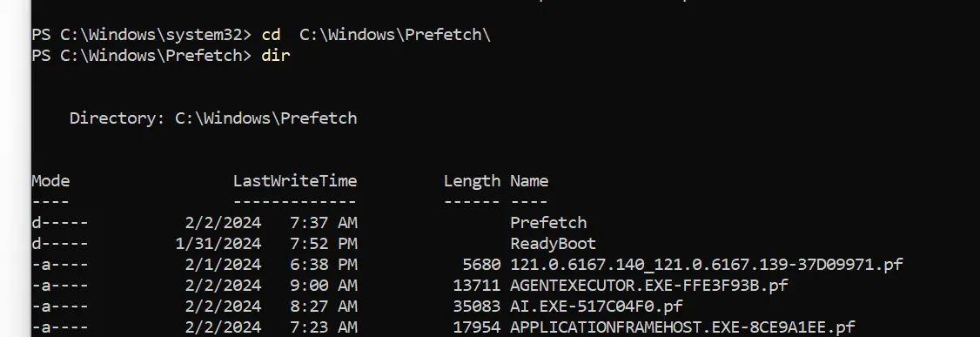Click the 'PS C:\Windows\system32>' prompt
Image resolution: width=980 pixels, height=337 pixels.
141,35
